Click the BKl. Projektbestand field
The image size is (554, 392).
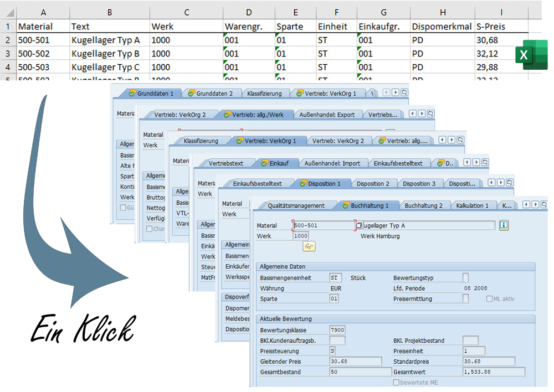pyautogui.click(x=470, y=341)
